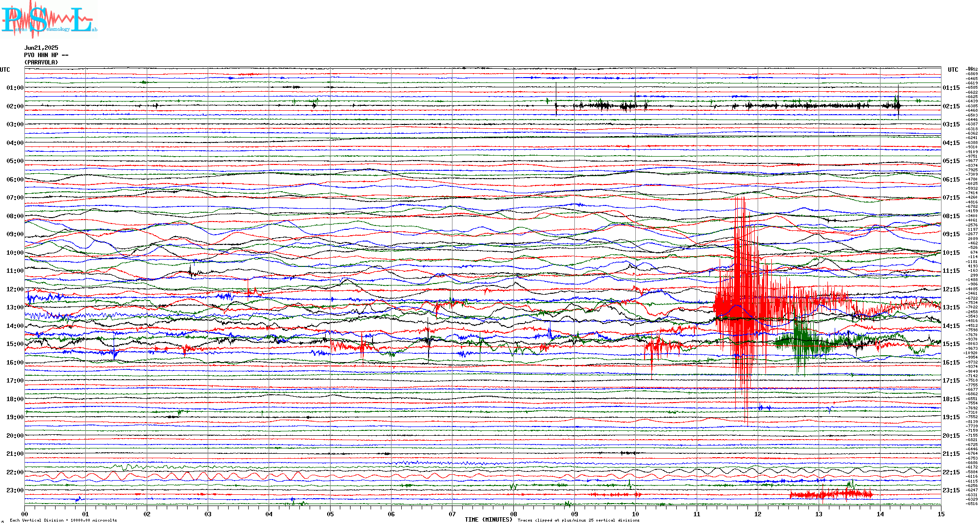Click the 18:15 end-time label
This screenshot has width=980, height=527.
click(x=951, y=399)
